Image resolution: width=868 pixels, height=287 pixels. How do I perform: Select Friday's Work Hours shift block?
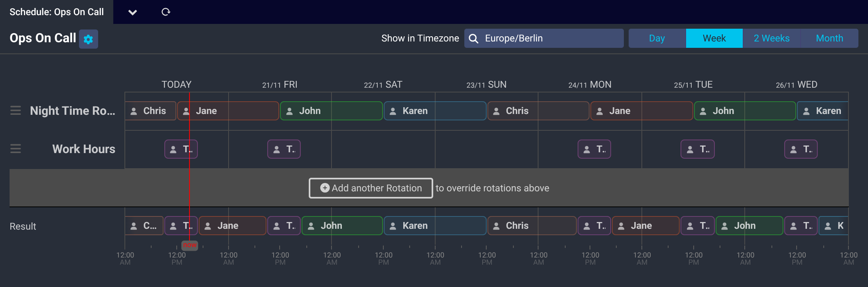point(284,149)
